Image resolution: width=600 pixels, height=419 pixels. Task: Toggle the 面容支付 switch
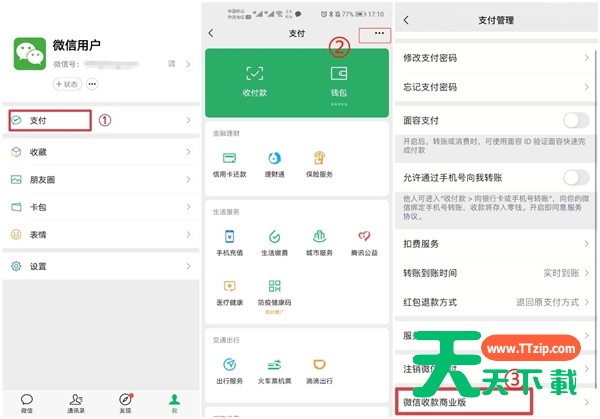tap(576, 121)
